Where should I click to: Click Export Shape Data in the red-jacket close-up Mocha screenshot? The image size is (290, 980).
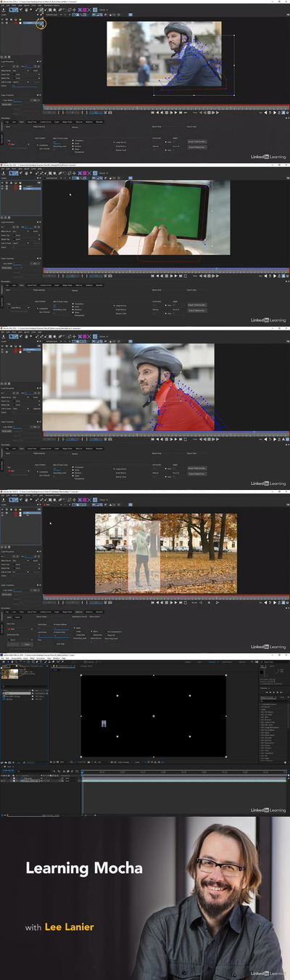[197, 473]
